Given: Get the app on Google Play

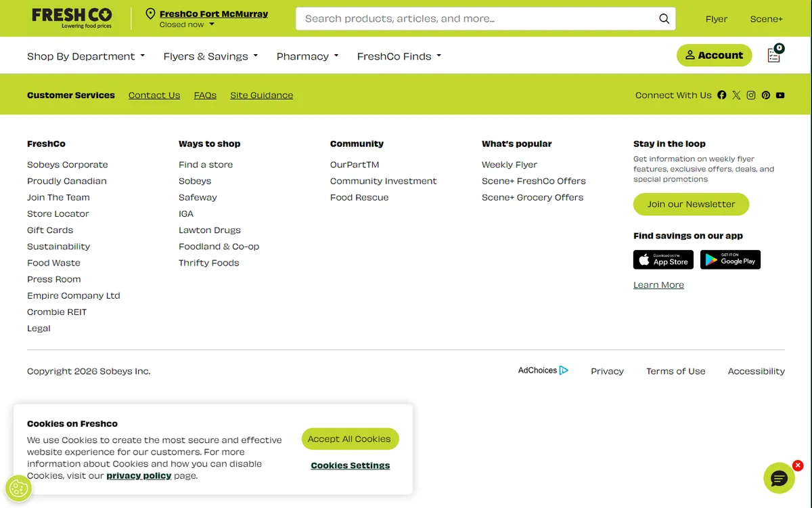Looking at the screenshot, I should [730, 260].
